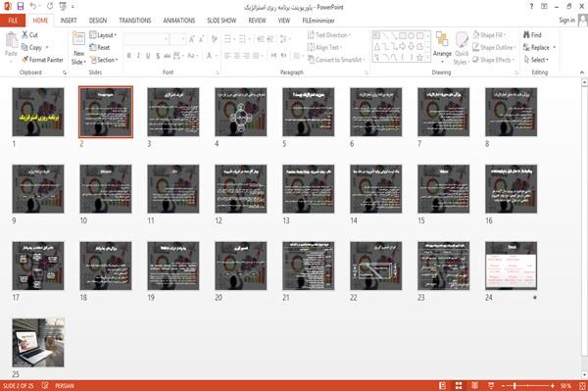Image resolution: width=588 pixels, height=391 pixels.
Task: Toggle text Shadow formatting
Action: click(158, 56)
